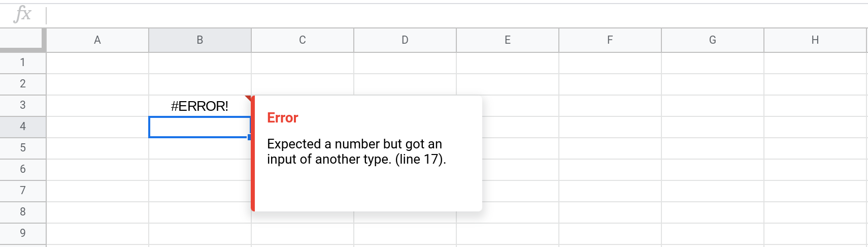Screen dimensions: 868x247
Task: Select column F header
Action: coord(610,40)
